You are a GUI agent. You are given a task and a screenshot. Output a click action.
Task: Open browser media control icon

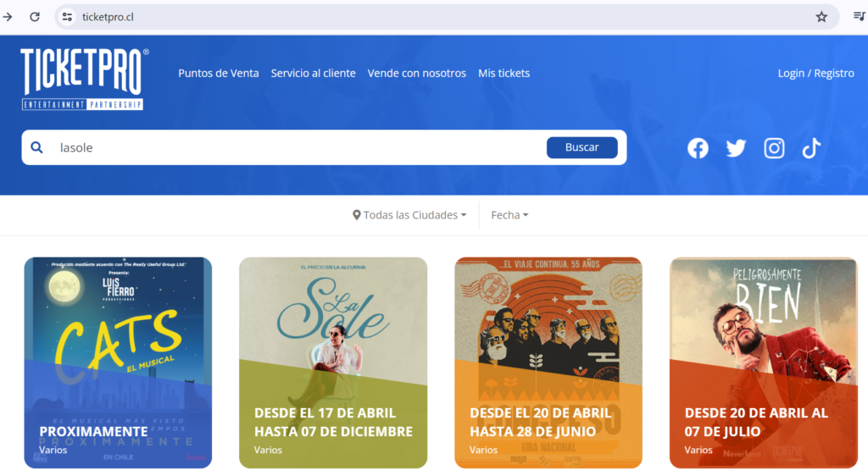click(859, 17)
